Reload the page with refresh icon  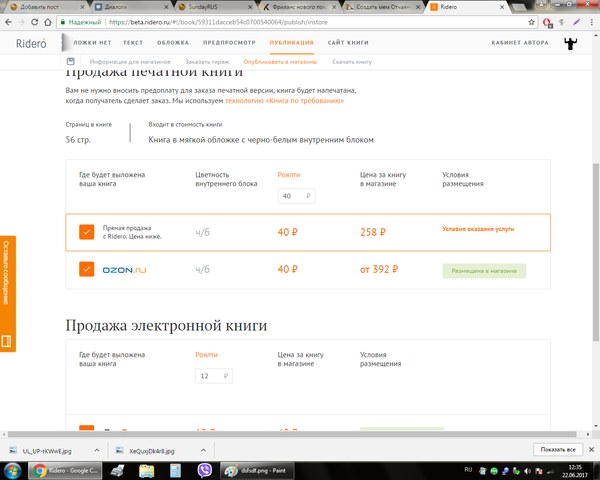[x=34, y=22]
